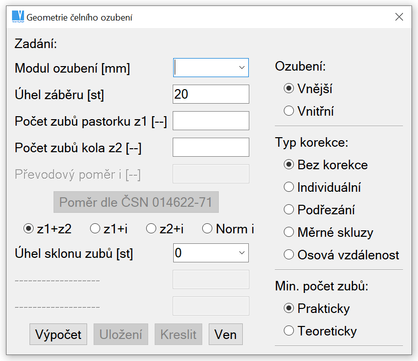Screen dimensions: 418x361
Task: Select the Bez korekce radio button
Action: [x=326, y=165]
